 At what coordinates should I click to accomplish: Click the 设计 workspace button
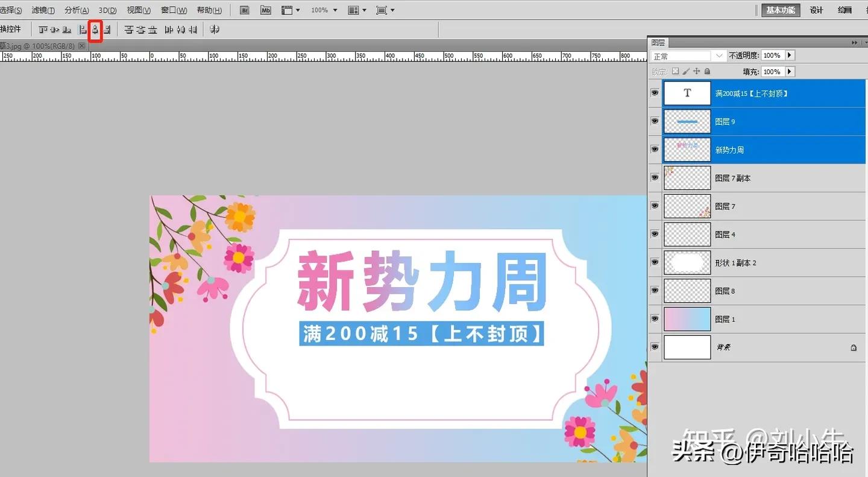[816, 10]
